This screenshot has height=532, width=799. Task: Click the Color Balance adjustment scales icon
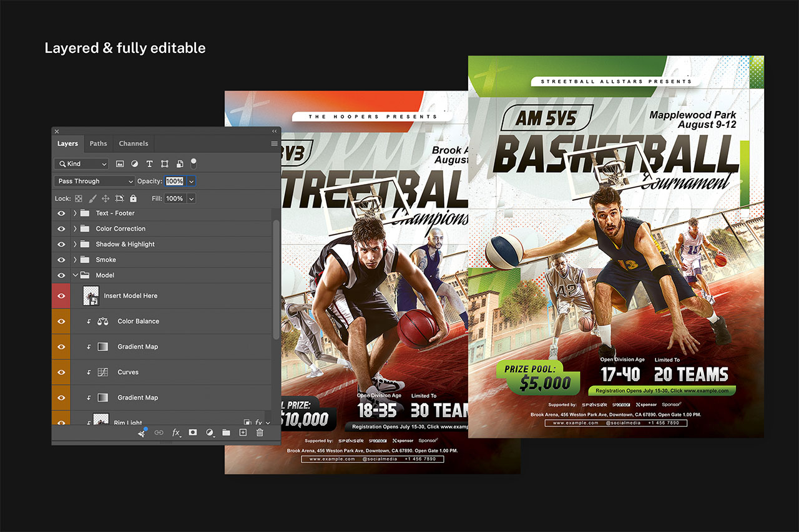pyautogui.click(x=103, y=321)
